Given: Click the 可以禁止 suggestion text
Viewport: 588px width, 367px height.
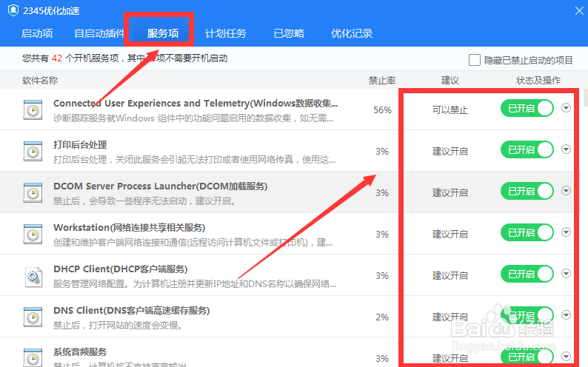Looking at the screenshot, I should coord(450,110).
